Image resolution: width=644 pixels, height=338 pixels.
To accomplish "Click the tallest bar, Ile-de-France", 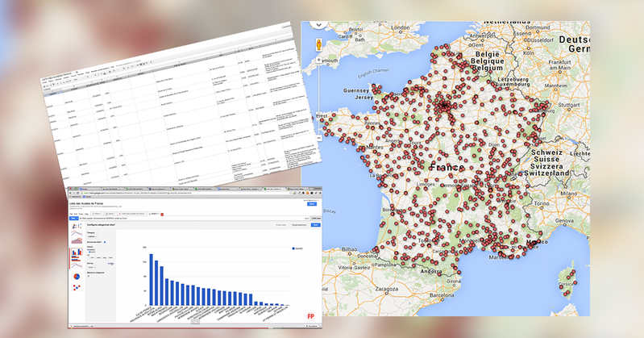I will 152,280.
